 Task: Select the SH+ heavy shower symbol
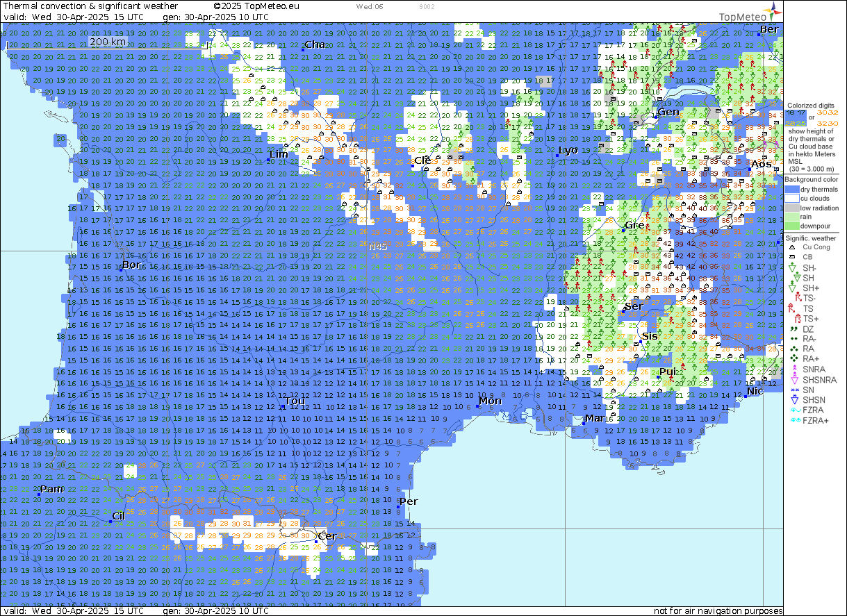791,288
